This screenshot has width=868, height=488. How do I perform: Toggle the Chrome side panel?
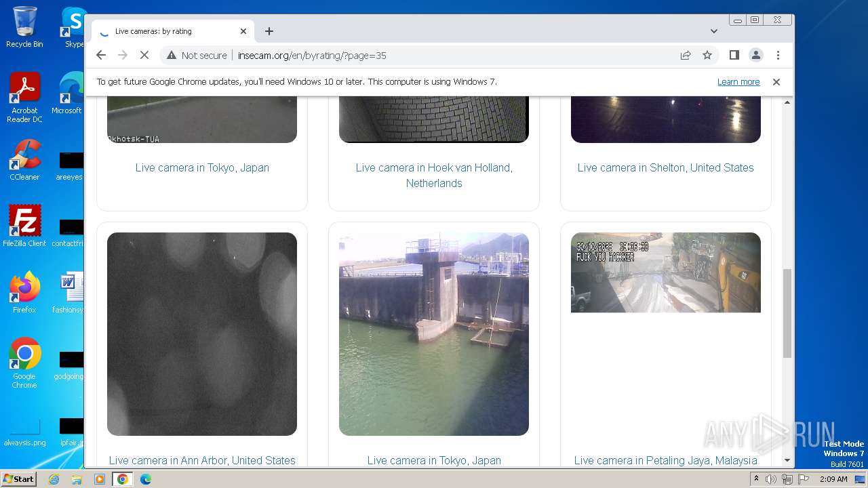tap(734, 55)
